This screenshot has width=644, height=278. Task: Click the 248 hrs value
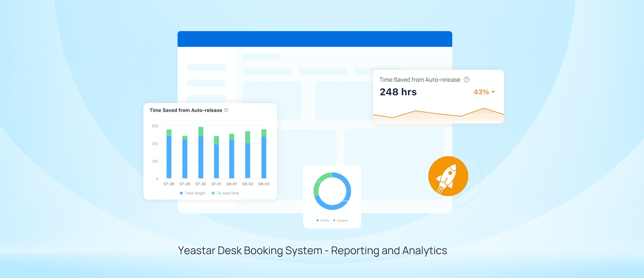398,92
